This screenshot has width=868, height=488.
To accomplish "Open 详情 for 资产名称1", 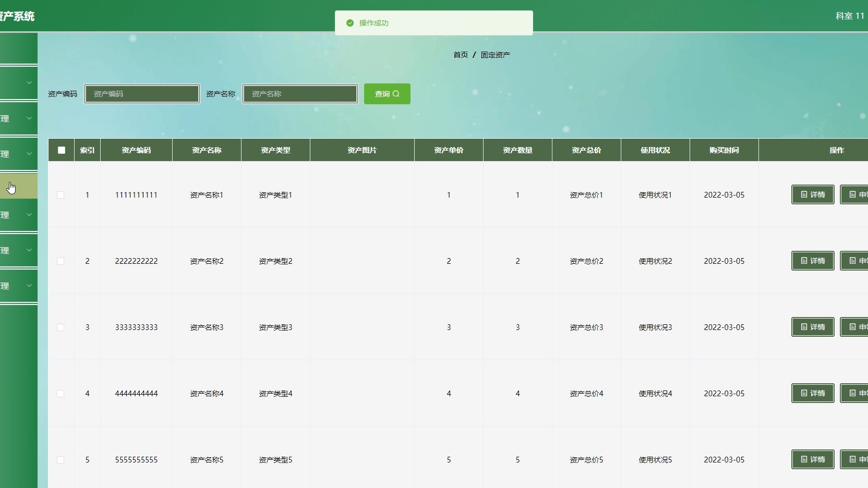I will point(813,194).
